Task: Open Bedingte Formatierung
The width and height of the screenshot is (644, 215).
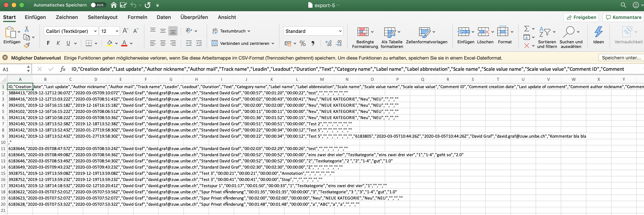Action: point(365,38)
